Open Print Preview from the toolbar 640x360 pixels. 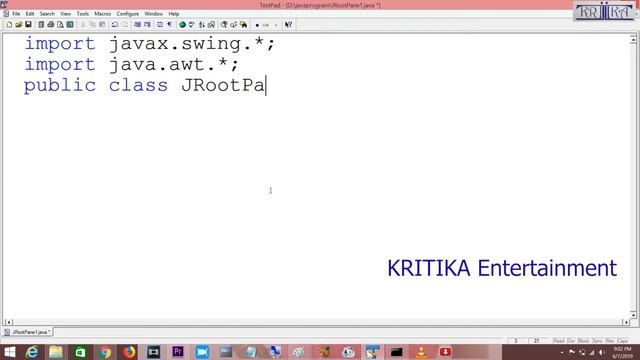pyautogui.click(x=60, y=25)
